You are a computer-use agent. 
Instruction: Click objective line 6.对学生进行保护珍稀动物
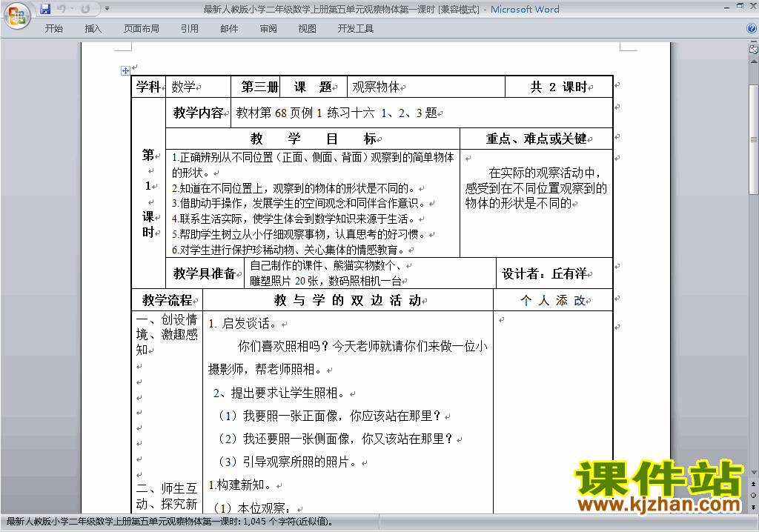pos(290,250)
